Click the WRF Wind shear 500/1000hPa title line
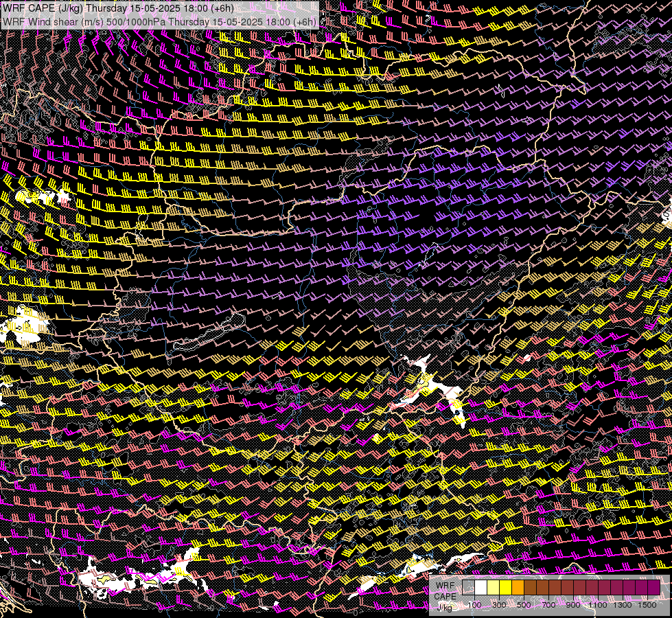This screenshot has width=672, height=618. coord(159,21)
